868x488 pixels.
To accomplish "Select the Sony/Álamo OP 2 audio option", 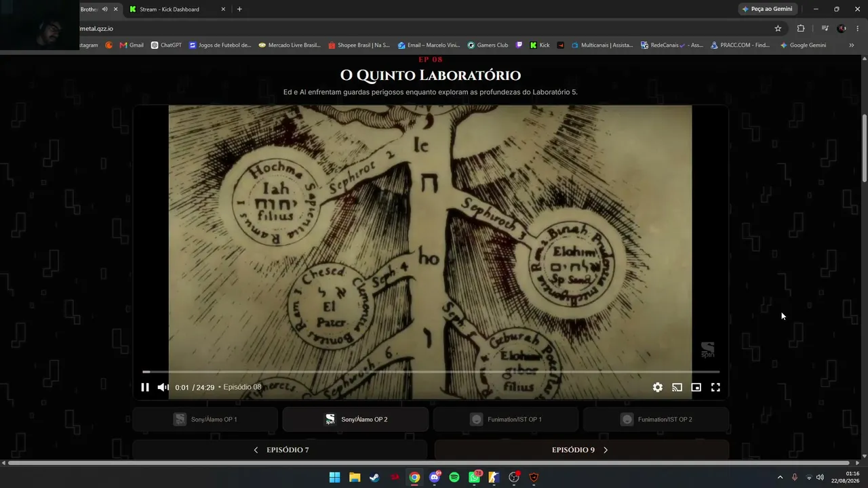I will click(x=355, y=420).
